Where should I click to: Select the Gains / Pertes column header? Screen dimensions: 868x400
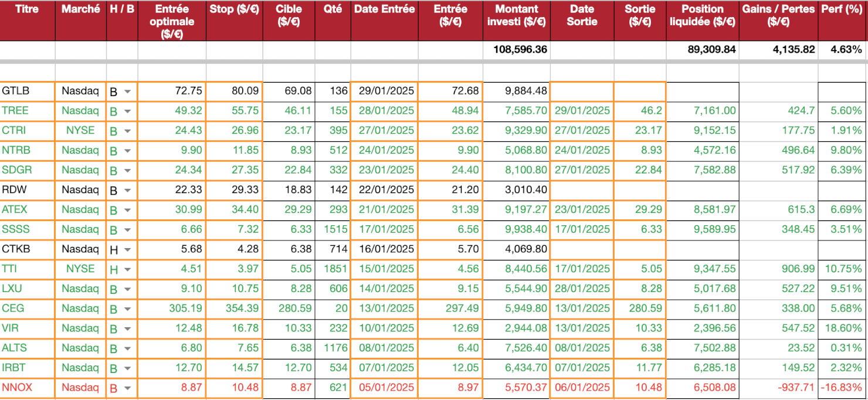778,21
